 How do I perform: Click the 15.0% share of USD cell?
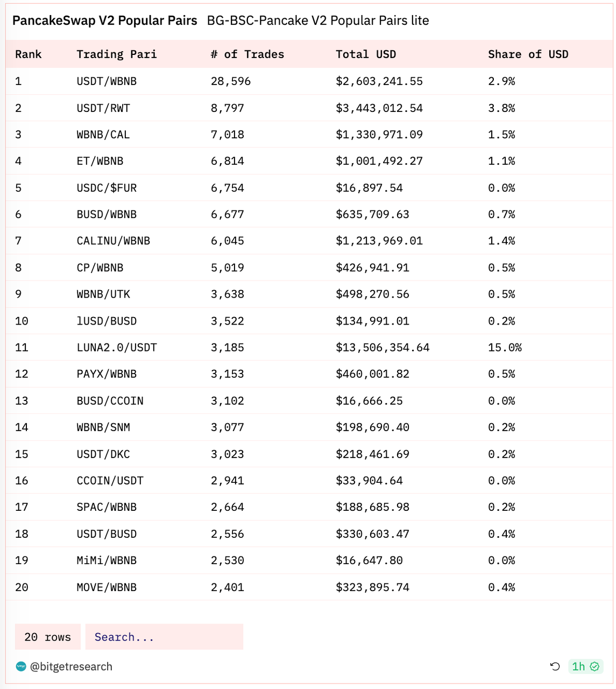point(505,347)
